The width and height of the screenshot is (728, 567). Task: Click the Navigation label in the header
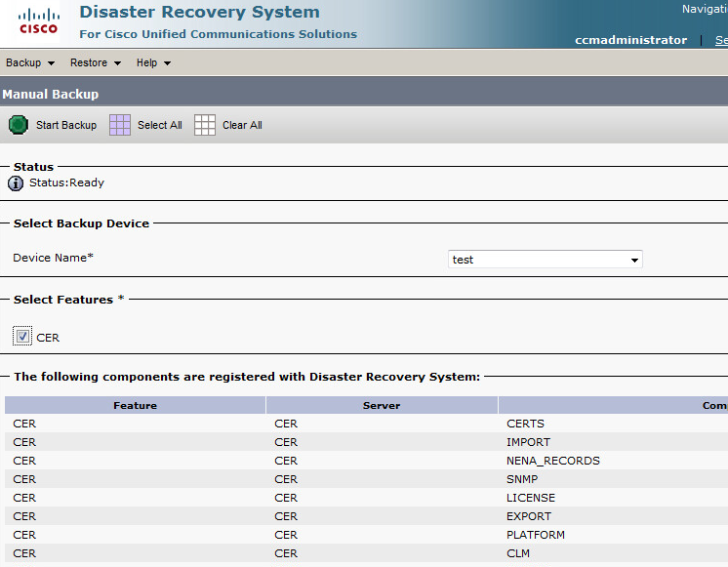pyautogui.click(x=705, y=9)
